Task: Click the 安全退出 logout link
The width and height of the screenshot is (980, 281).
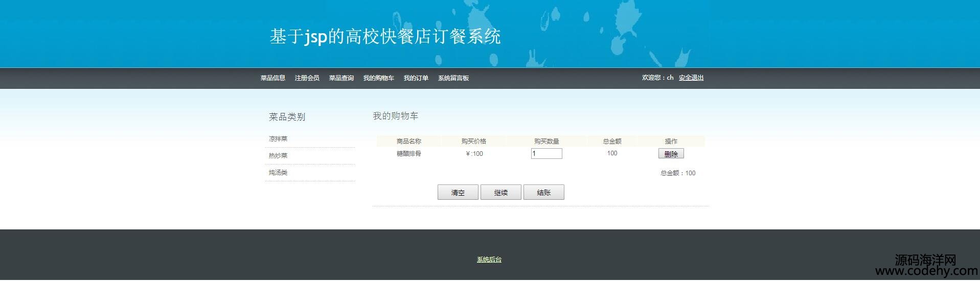Action: [x=691, y=78]
